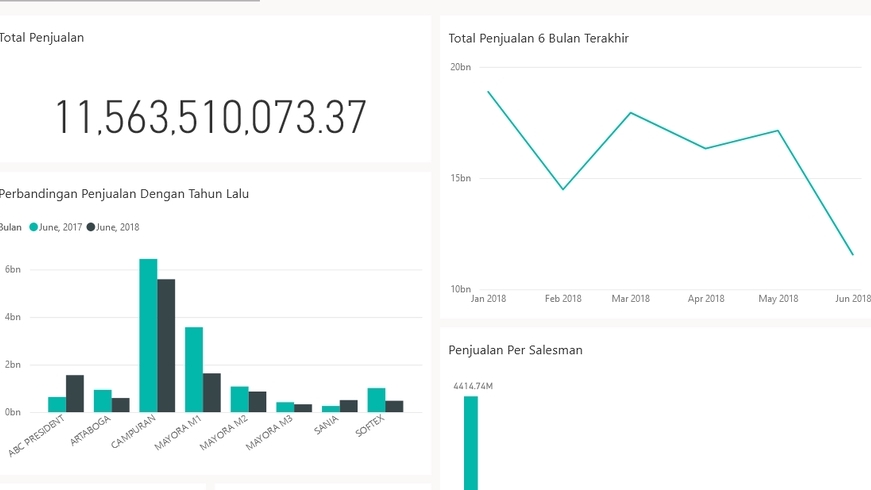Screen dimensions: 871x490
Task: Click the 4bn y-axis label
Action: [x=12, y=317]
